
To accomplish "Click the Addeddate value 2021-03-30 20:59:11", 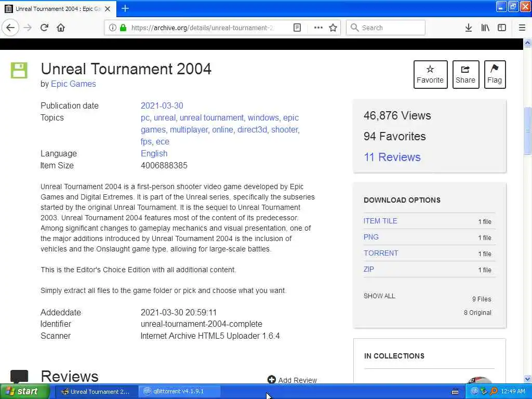I will pos(179,312).
